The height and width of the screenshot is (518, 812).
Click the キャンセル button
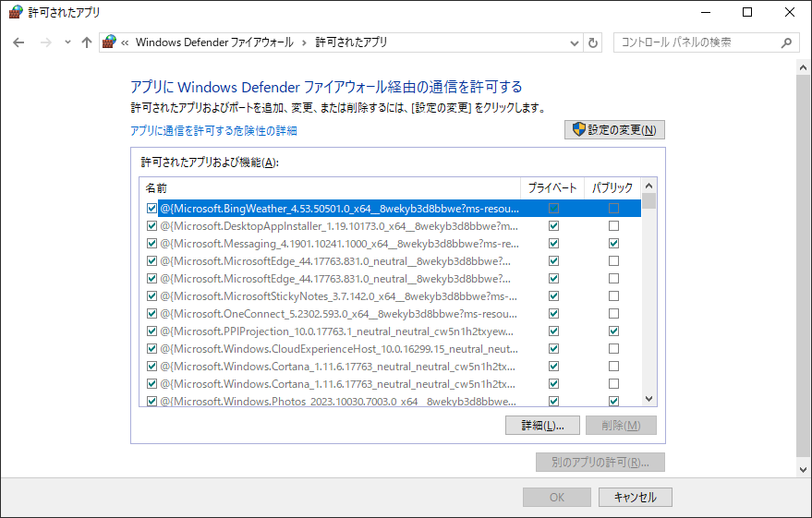636,498
